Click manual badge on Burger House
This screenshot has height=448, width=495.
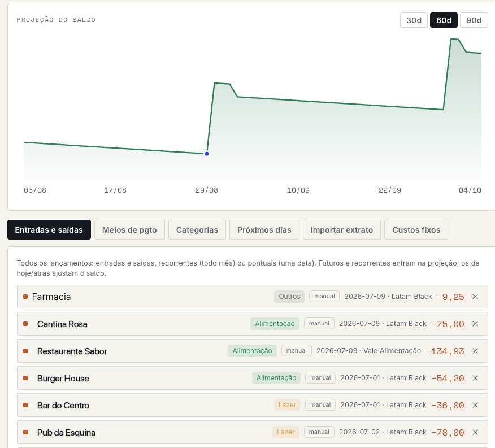(x=320, y=378)
